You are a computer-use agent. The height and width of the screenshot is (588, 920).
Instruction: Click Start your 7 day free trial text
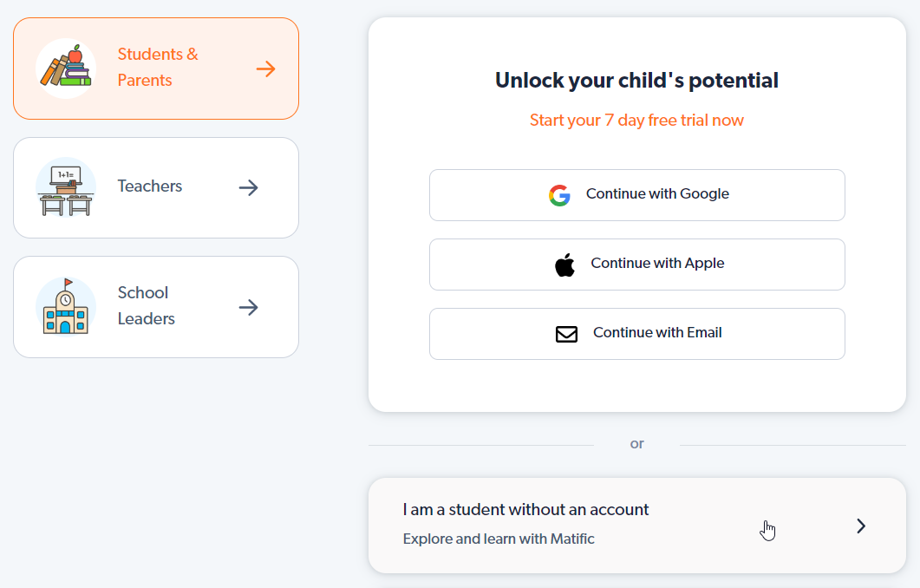tap(636, 121)
